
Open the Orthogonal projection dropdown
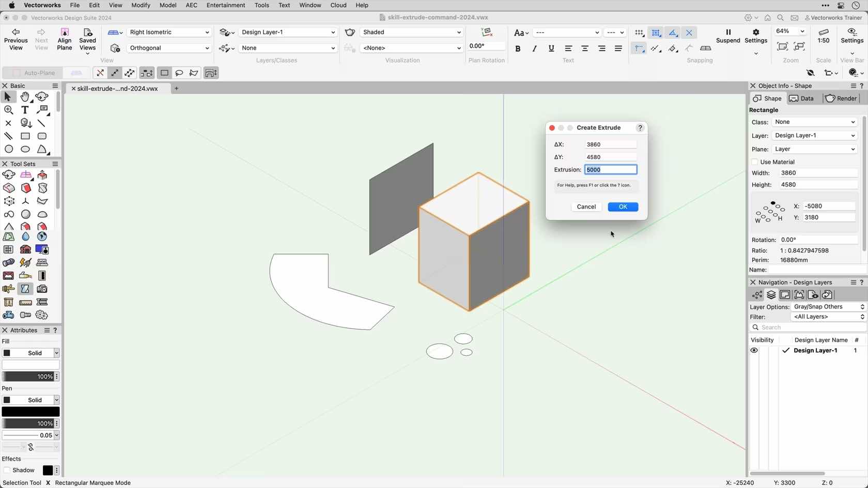[169, 48]
